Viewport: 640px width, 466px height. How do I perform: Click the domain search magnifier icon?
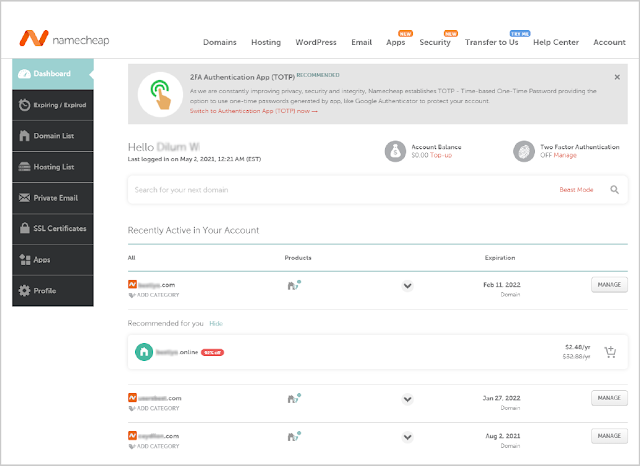(614, 190)
